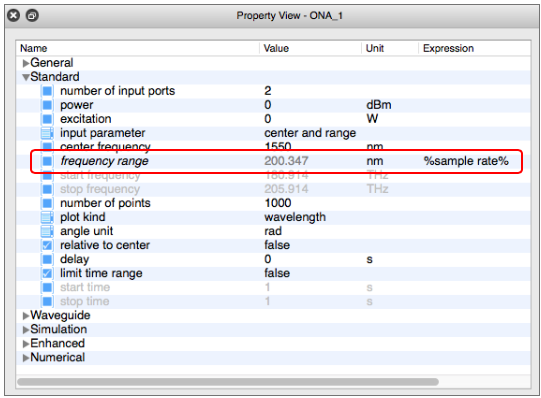Screen dimensions: 541x398
Task: Select the center and range value
Action: pos(310,133)
